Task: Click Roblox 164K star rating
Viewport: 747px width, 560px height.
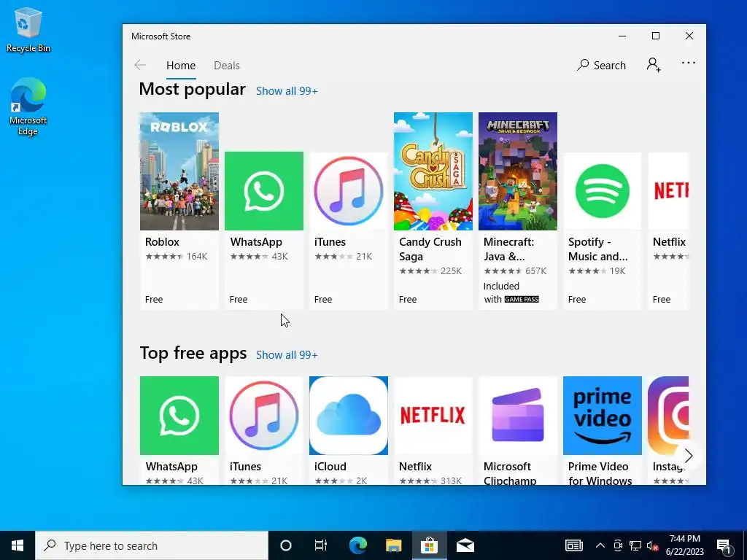Action: (177, 257)
